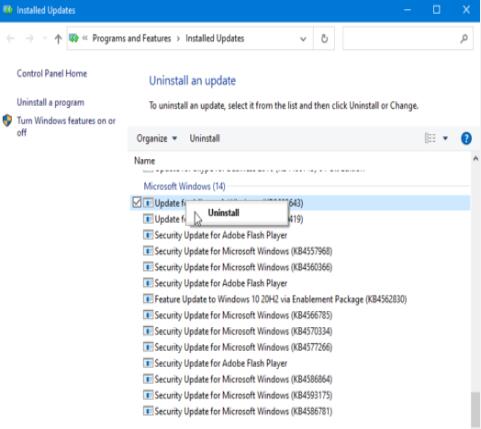
Task: Select Security Update KB4570334
Action: pos(237,331)
